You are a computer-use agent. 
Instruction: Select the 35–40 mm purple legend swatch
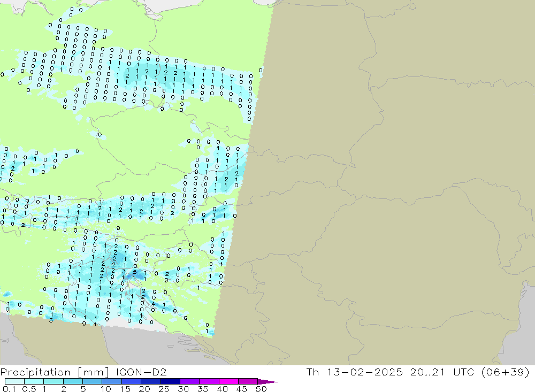pos(209,381)
